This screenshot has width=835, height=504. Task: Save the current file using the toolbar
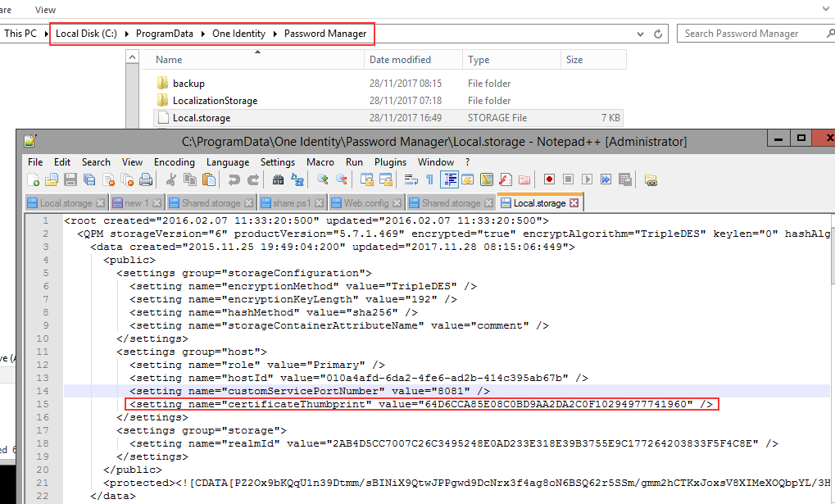pos(70,179)
